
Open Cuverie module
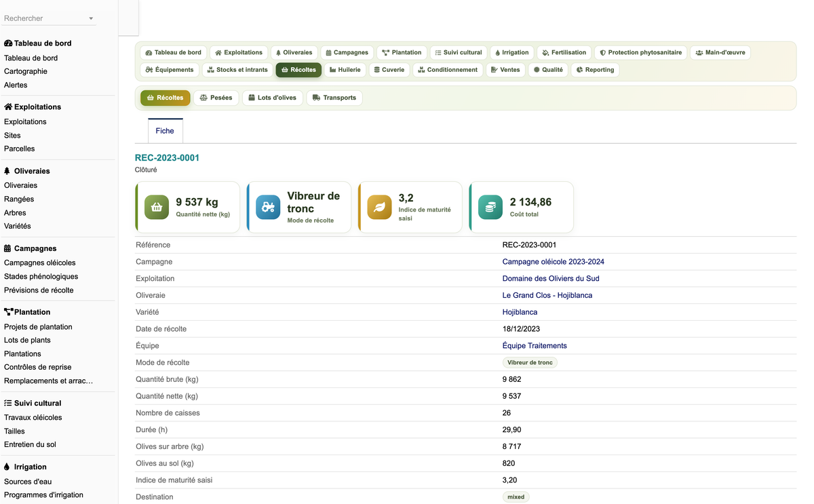[389, 69]
